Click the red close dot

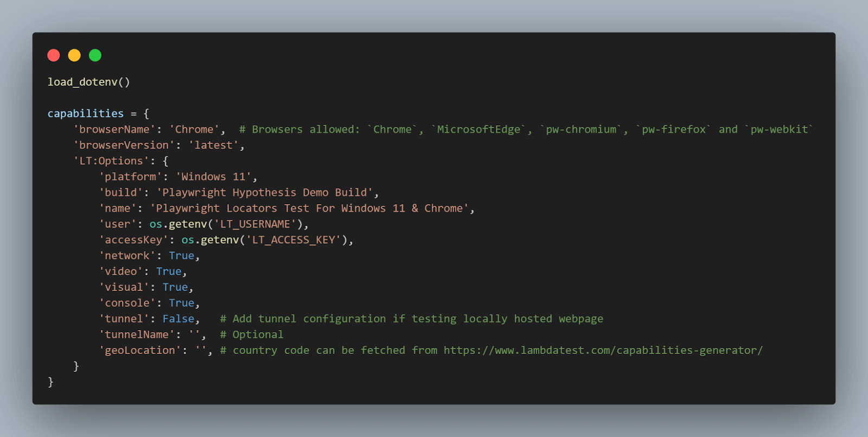click(x=54, y=55)
